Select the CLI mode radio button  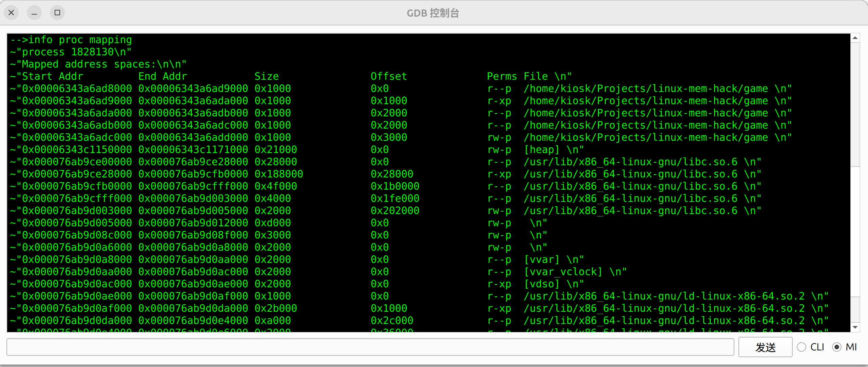(802, 347)
